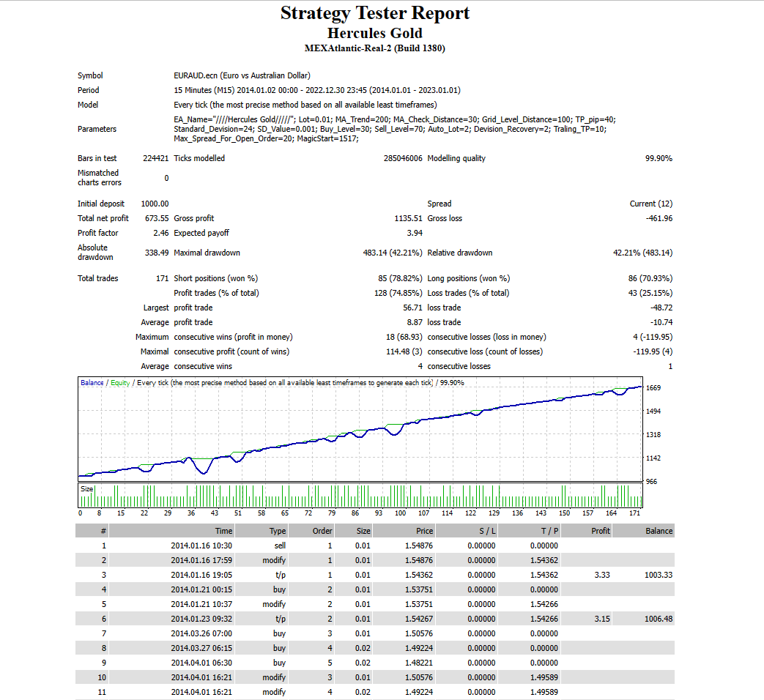Click price 1.48221 in row 9
This screenshot has height=700, width=764.
[x=419, y=663]
